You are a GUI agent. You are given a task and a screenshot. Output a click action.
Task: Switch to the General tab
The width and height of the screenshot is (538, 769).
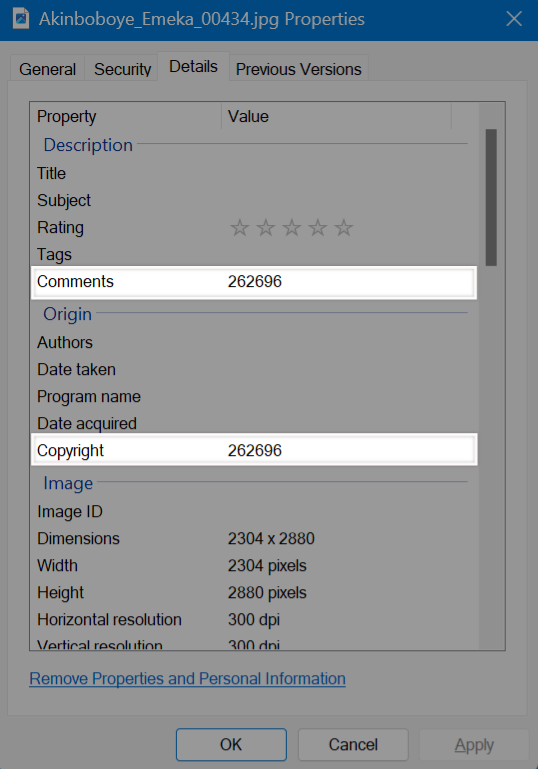pos(48,69)
